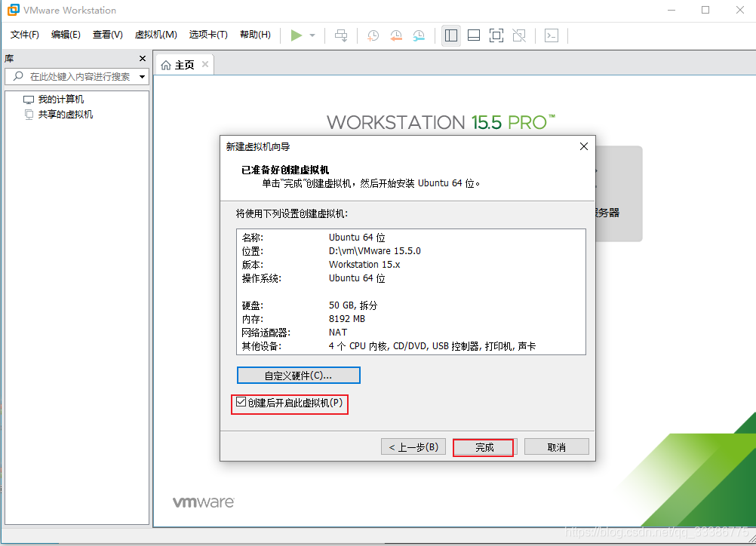The width and height of the screenshot is (756, 546).
Task: Click the take snapshot clock icon
Action: click(373, 35)
